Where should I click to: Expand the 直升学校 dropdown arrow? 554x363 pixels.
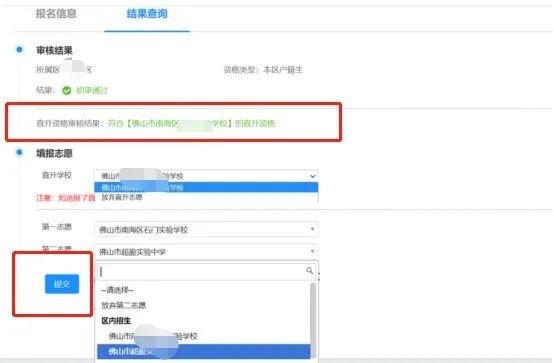coord(312,176)
